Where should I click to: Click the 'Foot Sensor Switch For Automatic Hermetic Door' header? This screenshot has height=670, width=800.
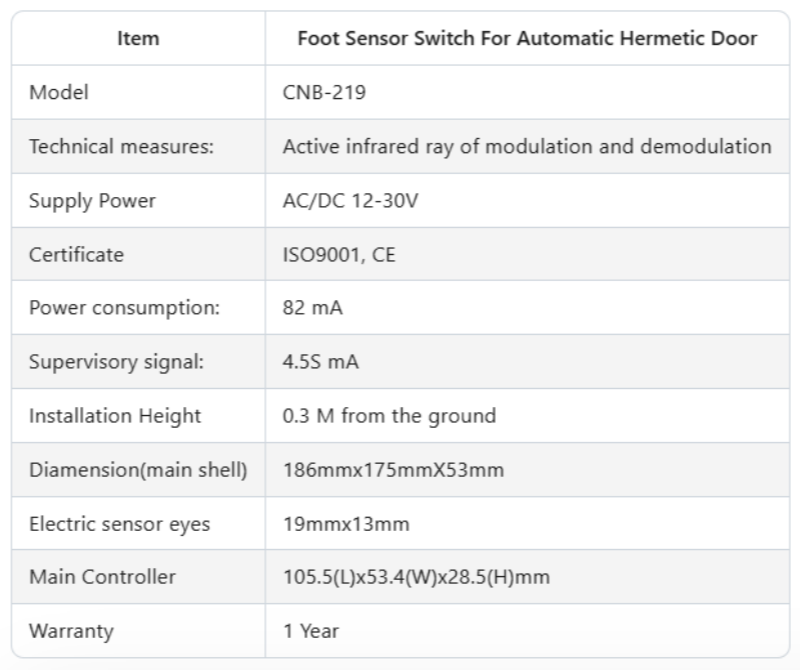tap(527, 39)
